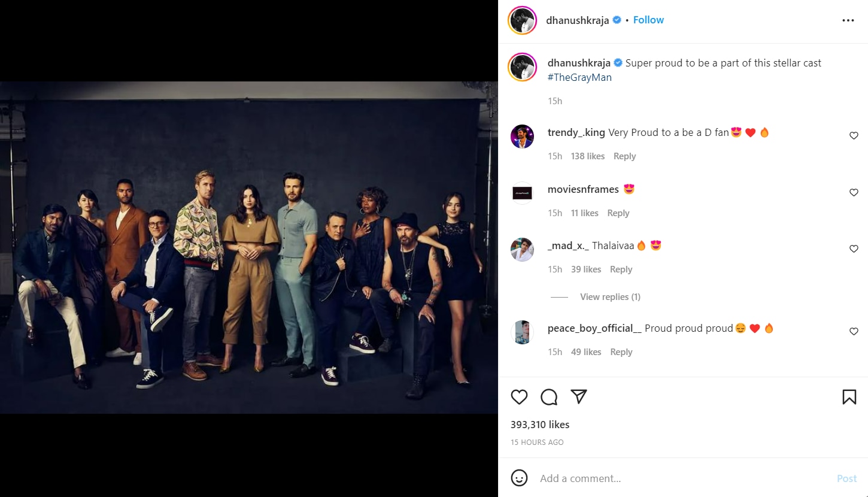Share the post using the paper plane icon
This screenshot has width=868, height=497.
tap(578, 396)
